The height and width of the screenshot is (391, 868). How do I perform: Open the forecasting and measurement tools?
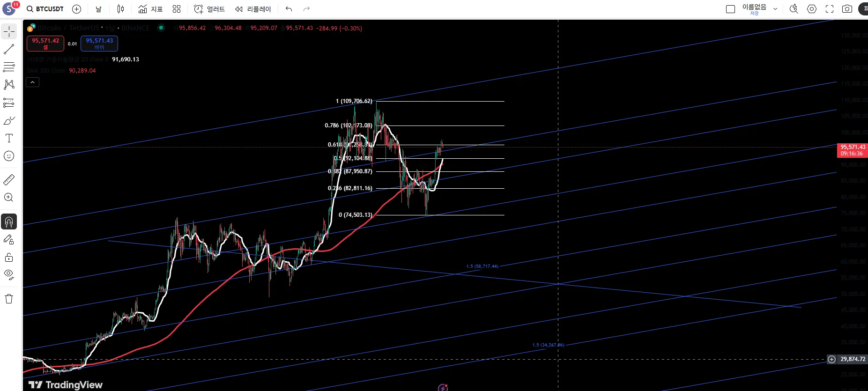[9, 103]
